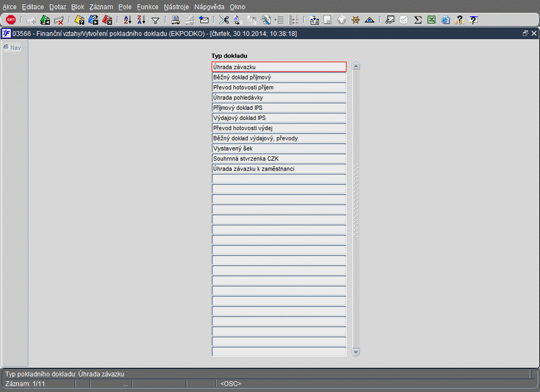Restore the EKPODKO inner window
The height and width of the screenshot is (392, 540).
[x=525, y=33]
